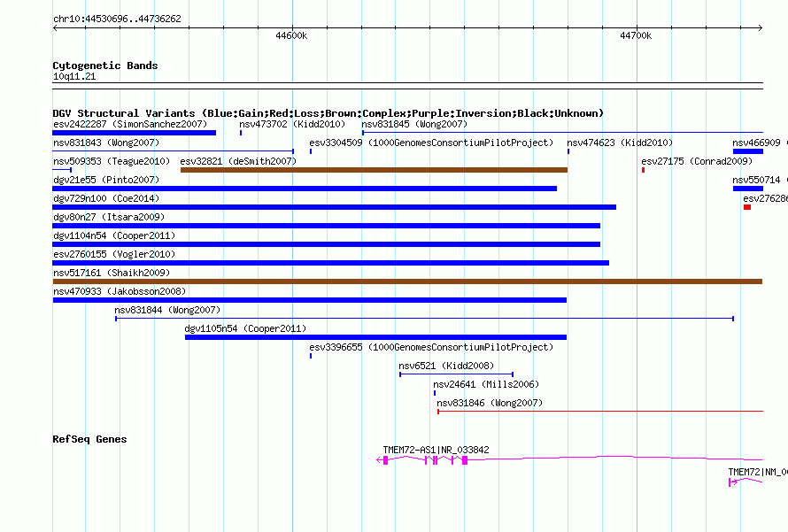Open the TMEM72 gene label
The image size is (788, 532).
point(757,472)
